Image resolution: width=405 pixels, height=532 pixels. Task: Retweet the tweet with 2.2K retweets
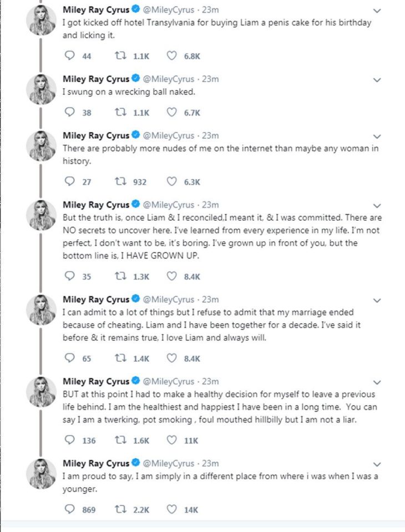click(120, 509)
